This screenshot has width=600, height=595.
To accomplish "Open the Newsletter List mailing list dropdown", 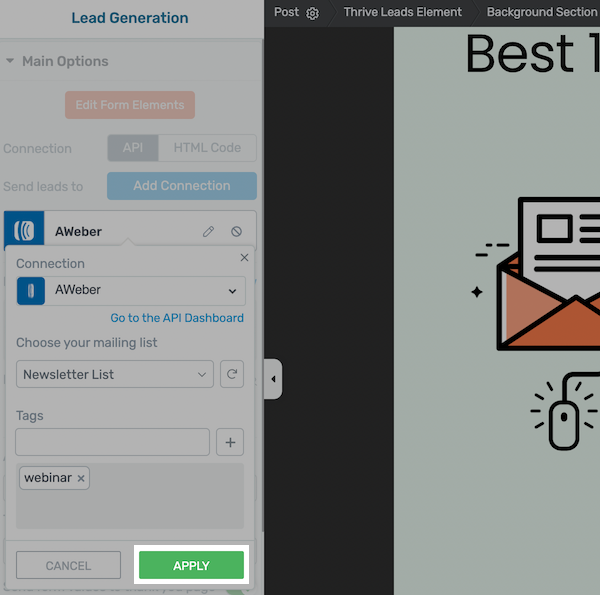I will (x=115, y=374).
